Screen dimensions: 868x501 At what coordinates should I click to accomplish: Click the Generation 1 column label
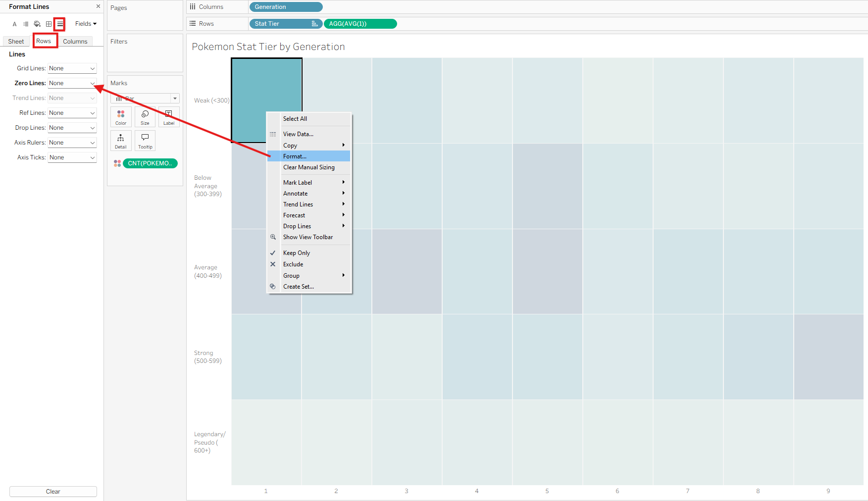(266, 491)
